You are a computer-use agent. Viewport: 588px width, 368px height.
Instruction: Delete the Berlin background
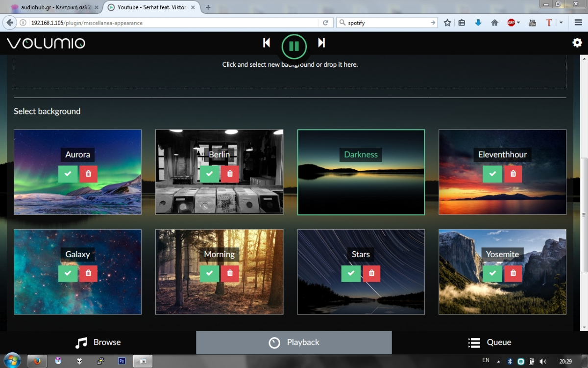(x=230, y=174)
